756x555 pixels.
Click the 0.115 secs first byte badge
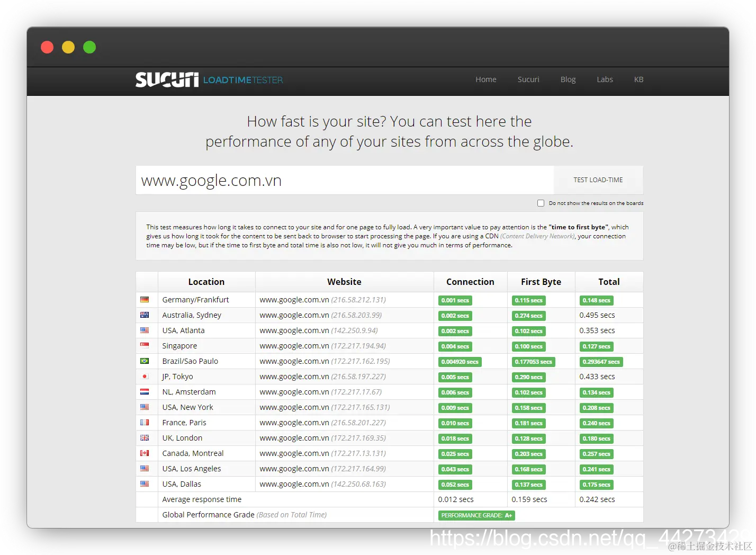[x=528, y=300]
